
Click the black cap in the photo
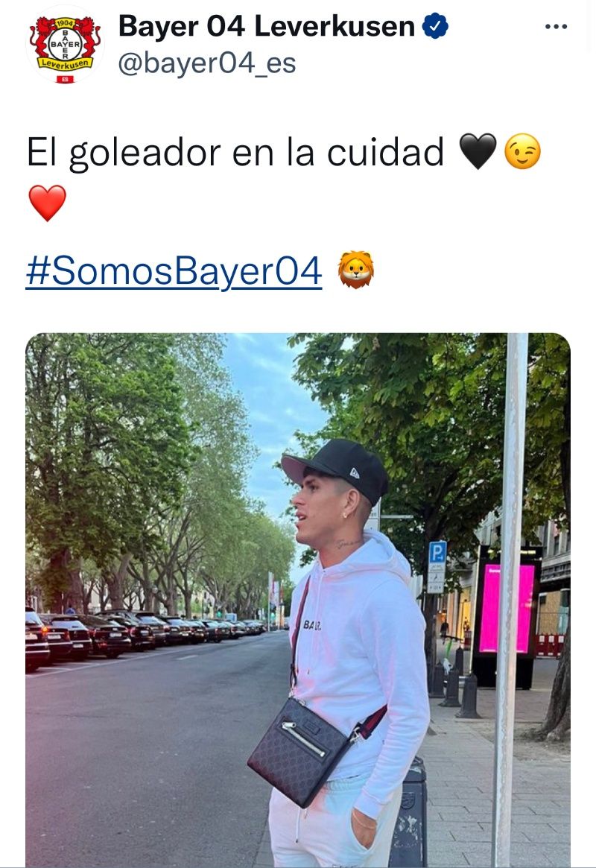(335, 469)
